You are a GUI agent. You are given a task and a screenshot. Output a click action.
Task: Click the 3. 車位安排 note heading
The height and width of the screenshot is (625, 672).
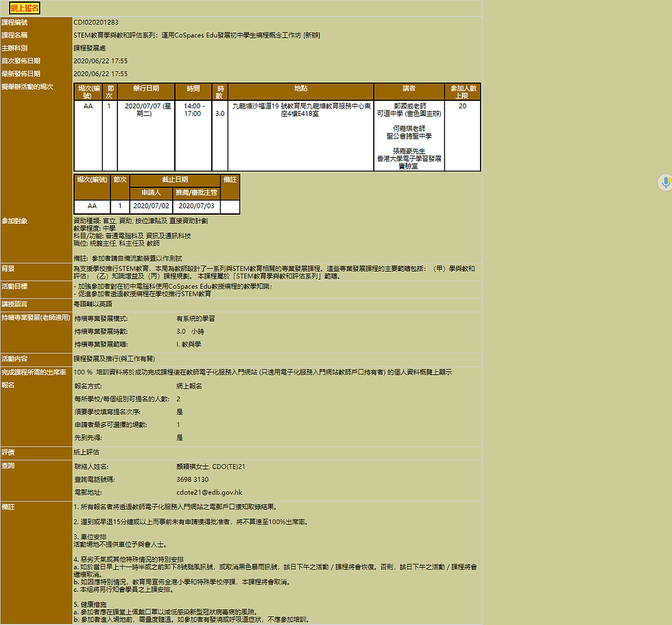(x=90, y=537)
